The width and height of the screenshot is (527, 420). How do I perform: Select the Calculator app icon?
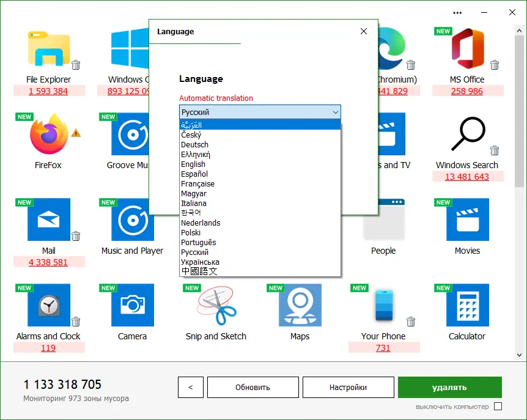tap(468, 305)
